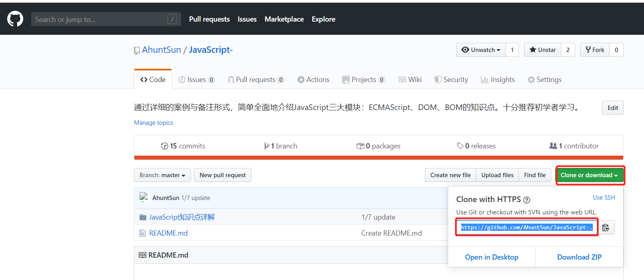Click Upload files
Image resolution: width=644 pixels, height=280 pixels.
[497, 175]
